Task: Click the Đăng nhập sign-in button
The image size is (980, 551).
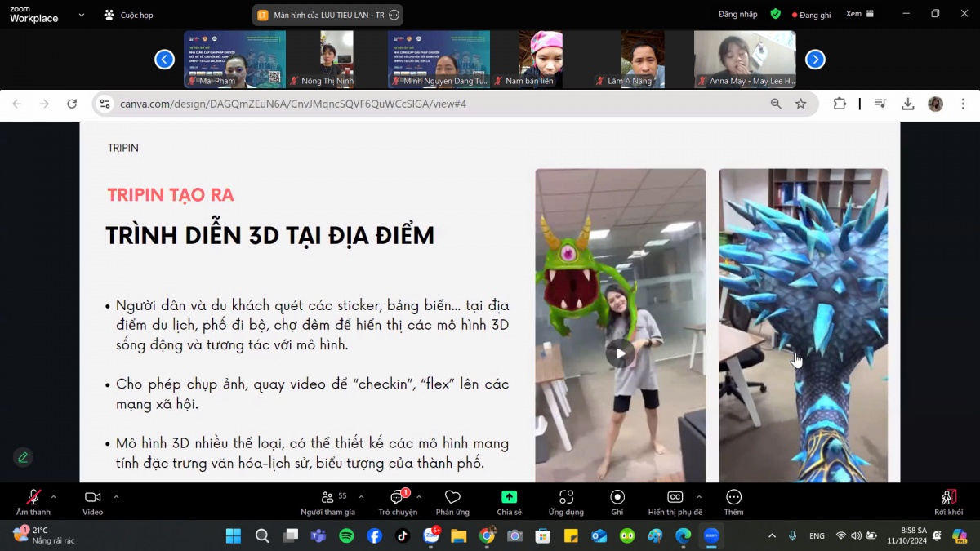Action: [x=737, y=14]
